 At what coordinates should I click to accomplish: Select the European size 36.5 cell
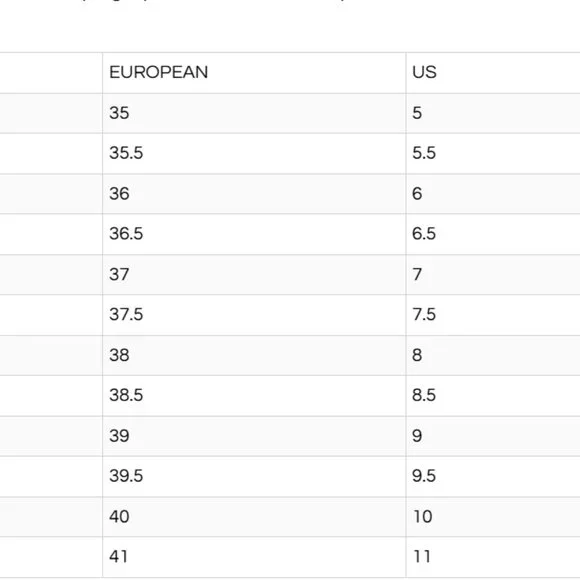click(254, 234)
